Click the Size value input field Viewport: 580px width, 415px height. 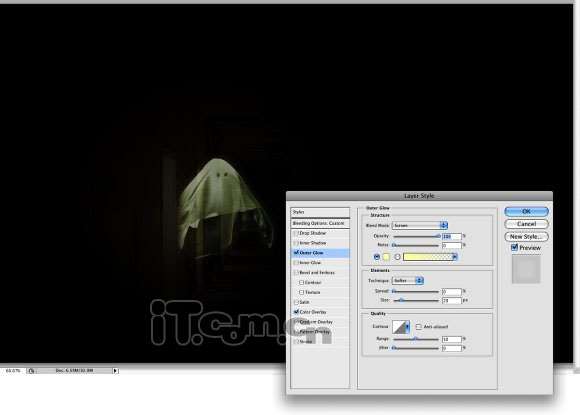[452, 301]
